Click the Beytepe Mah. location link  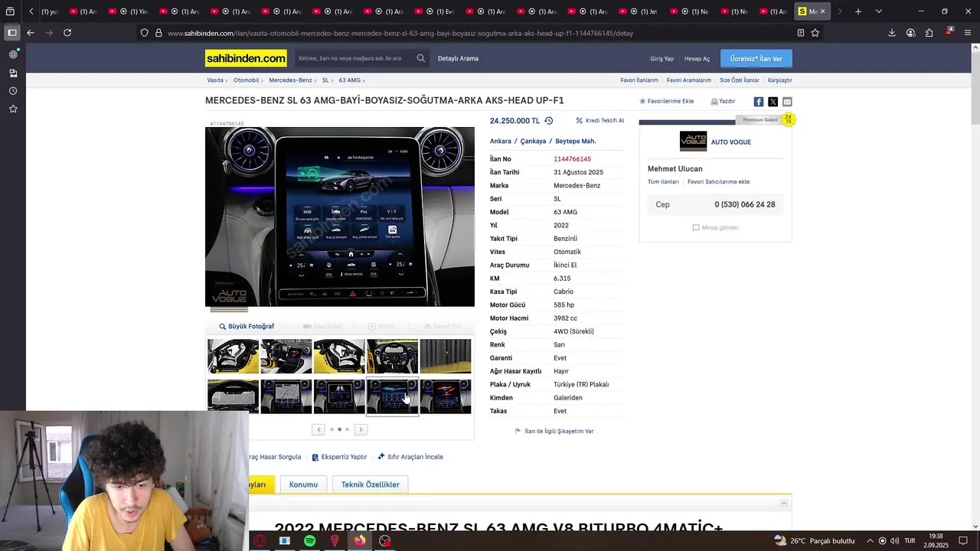pos(576,142)
